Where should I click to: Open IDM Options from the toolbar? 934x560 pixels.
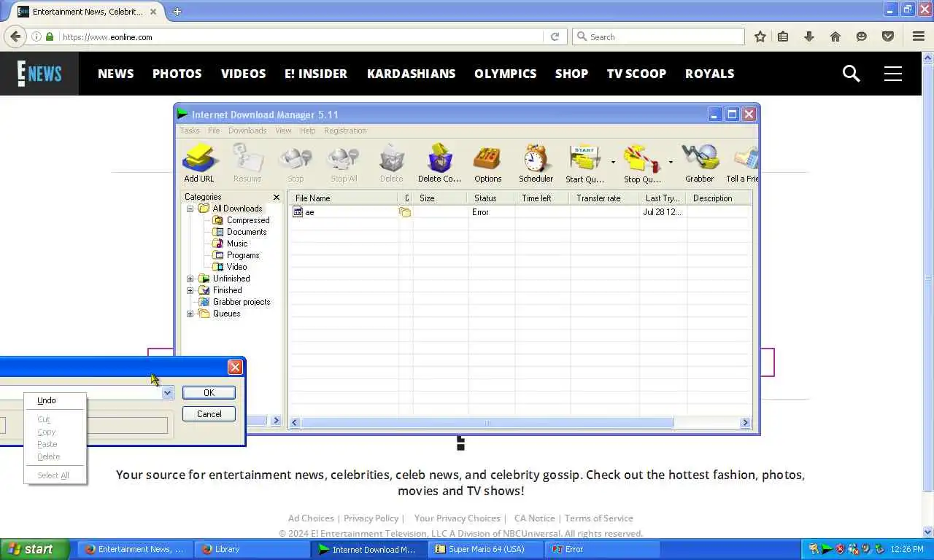(x=487, y=163)
